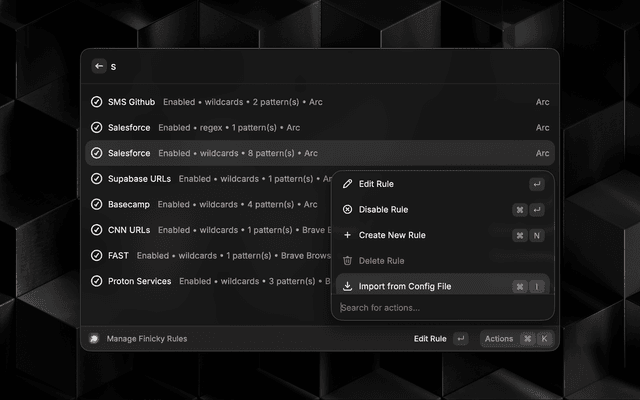Click the pencil icon for Edit Rule
This screenshot has width=640, height=400.
[x=347, y=184]
